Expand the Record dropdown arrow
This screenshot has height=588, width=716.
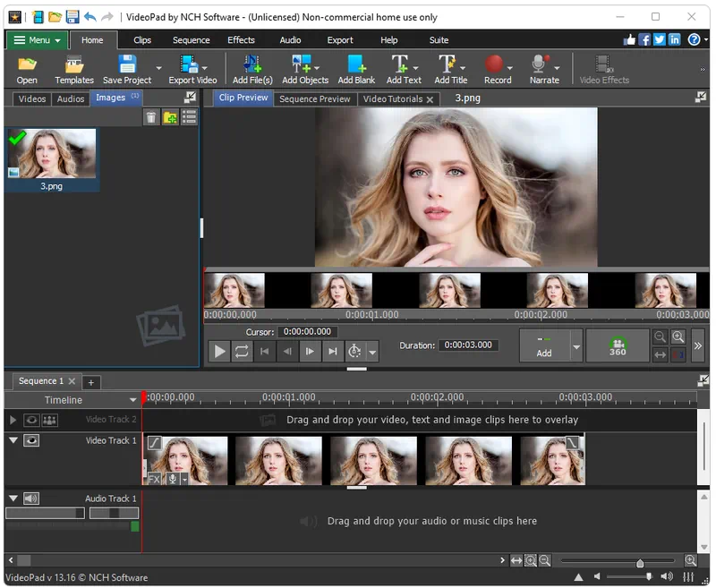coord(509,69)
